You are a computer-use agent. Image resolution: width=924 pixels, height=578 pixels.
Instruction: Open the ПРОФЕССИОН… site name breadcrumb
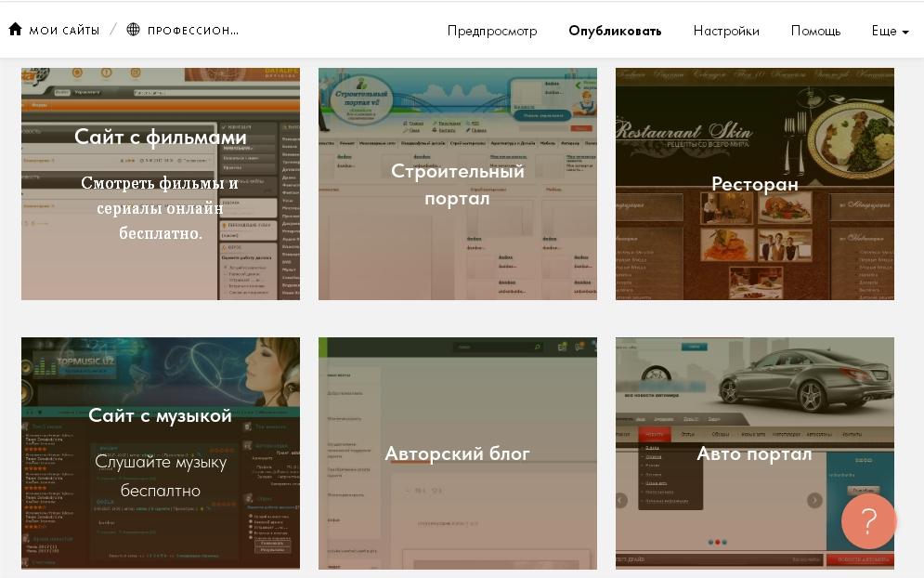192,31
